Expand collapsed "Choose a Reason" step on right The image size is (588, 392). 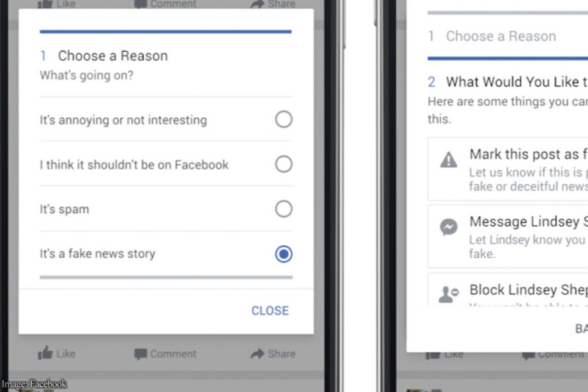pos(501,36)
